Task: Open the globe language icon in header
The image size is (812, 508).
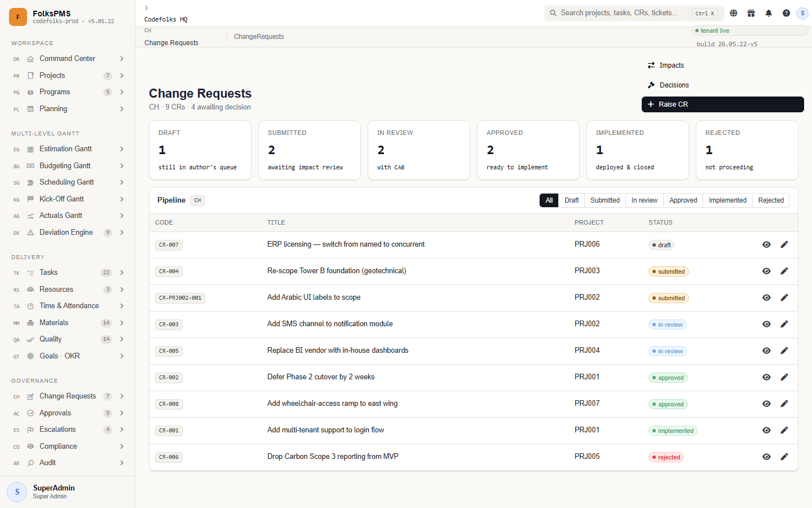Action: click(x=734, y=13)
